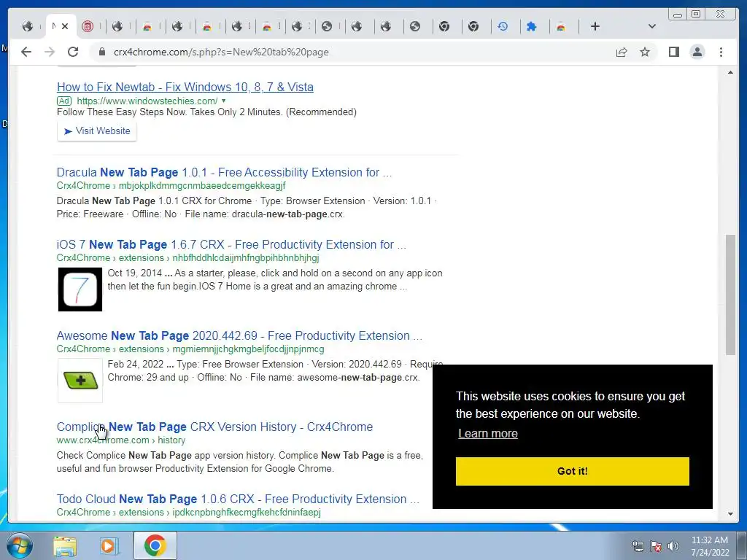Click the scrollbar up arrow
This screenshot has height=560, width=747.
[730, 72]
